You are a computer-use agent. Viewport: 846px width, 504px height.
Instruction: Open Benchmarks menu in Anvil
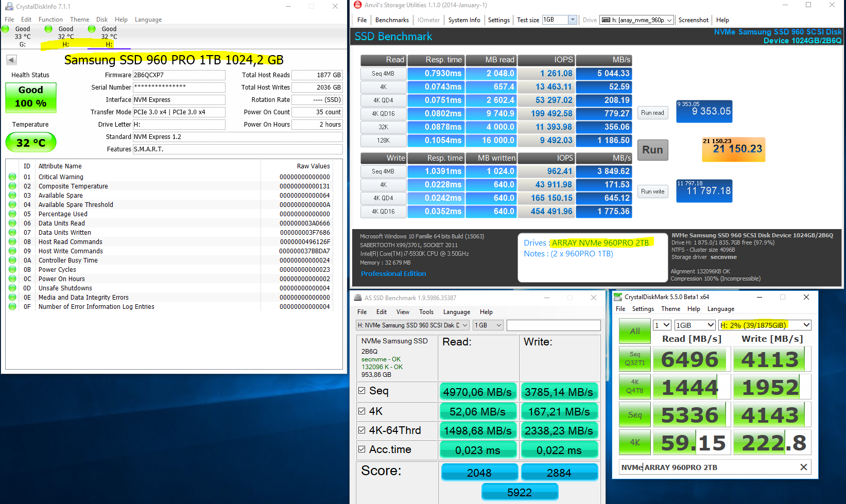point(392,20)
